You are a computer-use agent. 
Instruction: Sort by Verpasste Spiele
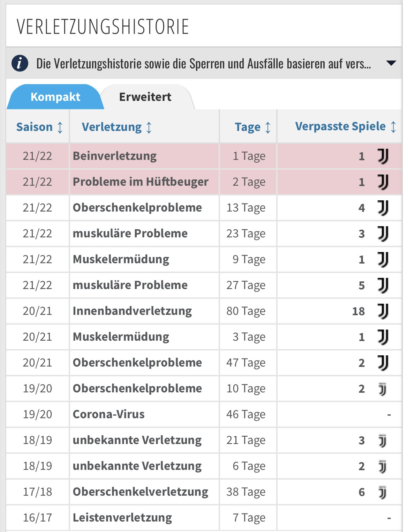point(346,126)
